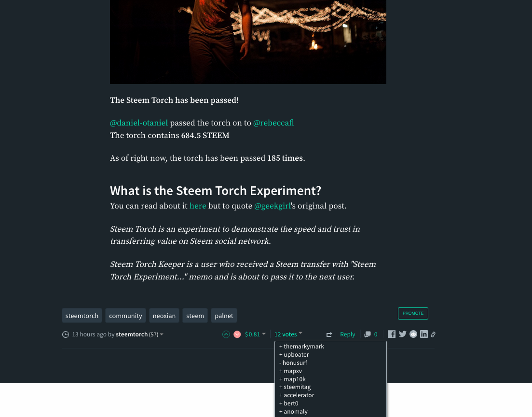Share the post on Reddit
Screen dimensions: 532x417
pos(413,334)
